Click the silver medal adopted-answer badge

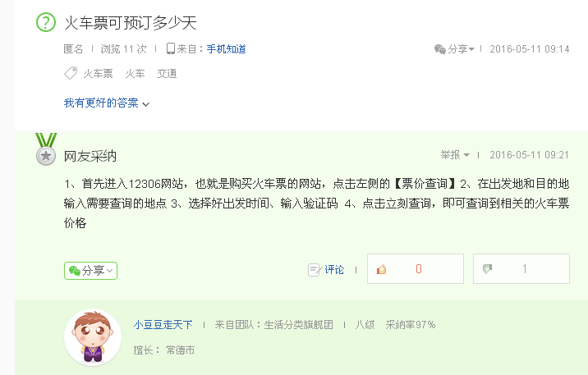point(46,149)
